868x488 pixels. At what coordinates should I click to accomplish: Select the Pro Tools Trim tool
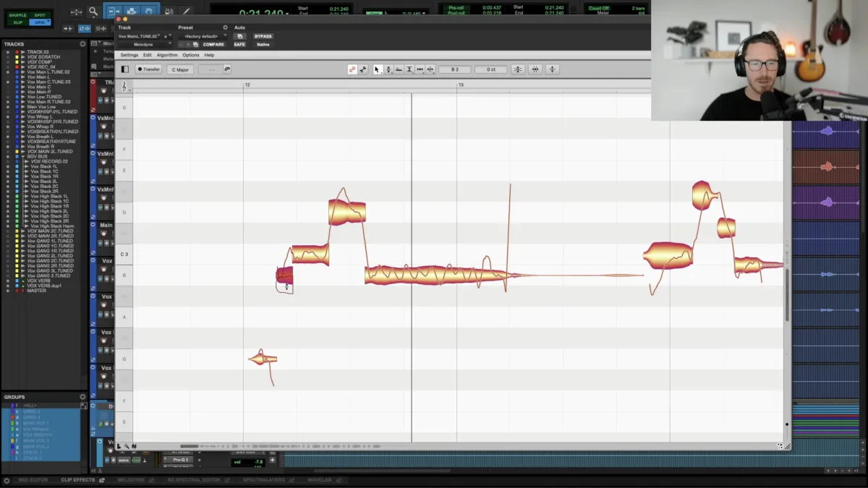click(x=113, y=11)
